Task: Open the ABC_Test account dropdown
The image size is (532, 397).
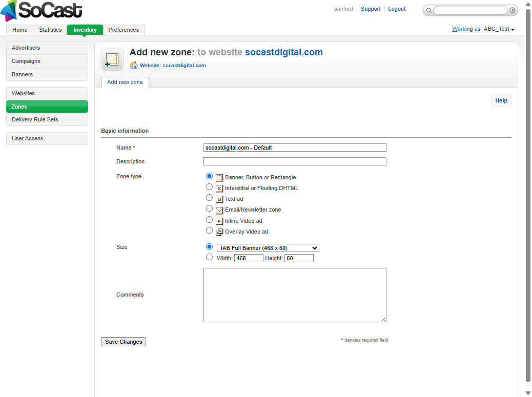Action: [499, 29]
